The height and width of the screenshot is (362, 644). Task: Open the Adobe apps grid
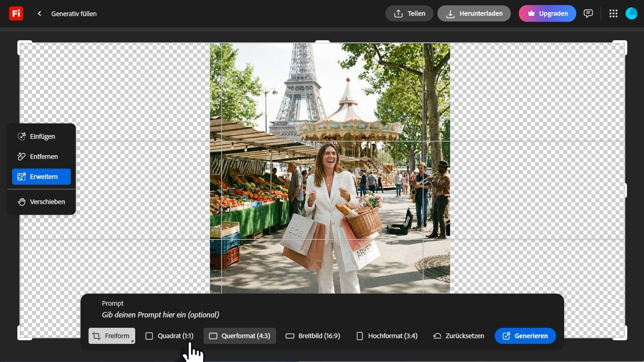[x=613, y=13]
